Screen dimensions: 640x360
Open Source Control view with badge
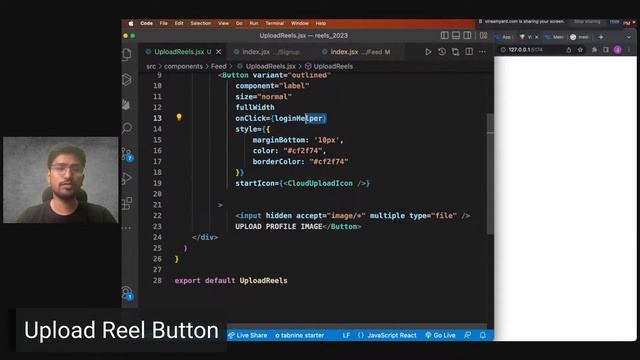(x=127, y=154)
